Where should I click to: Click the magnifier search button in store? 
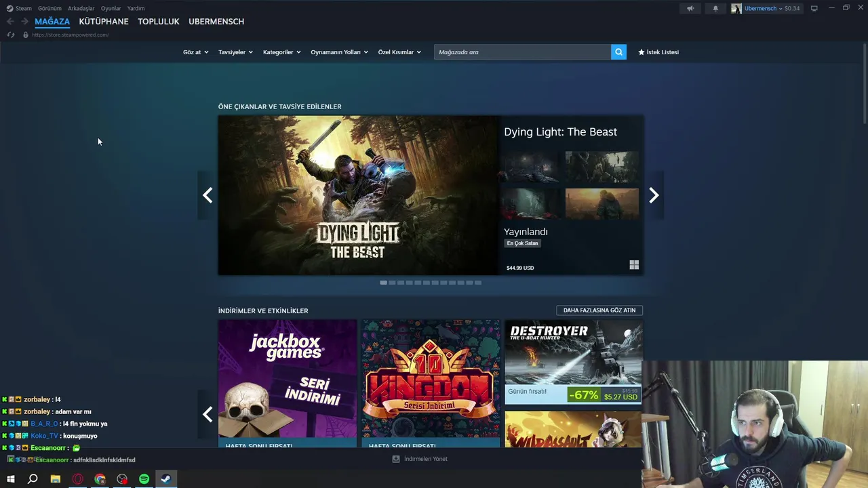tap(618, 52)
